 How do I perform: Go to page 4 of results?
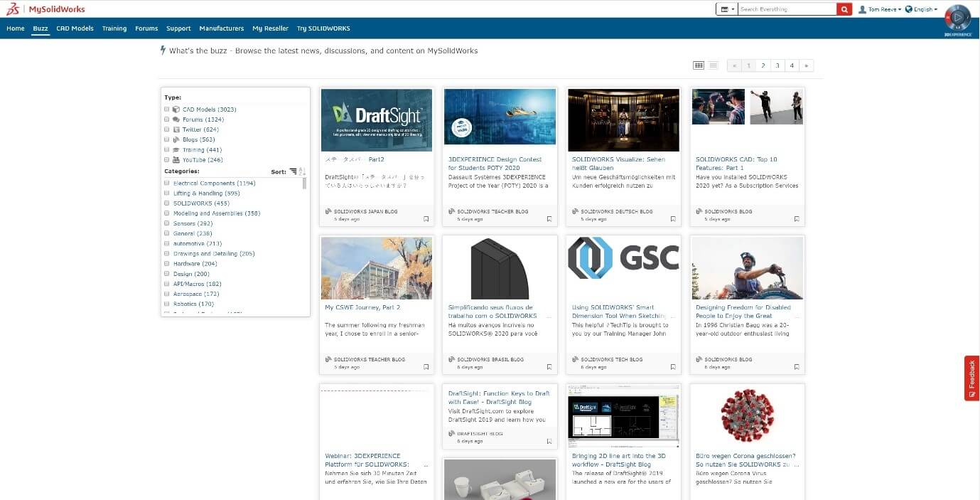coord(792,65)
